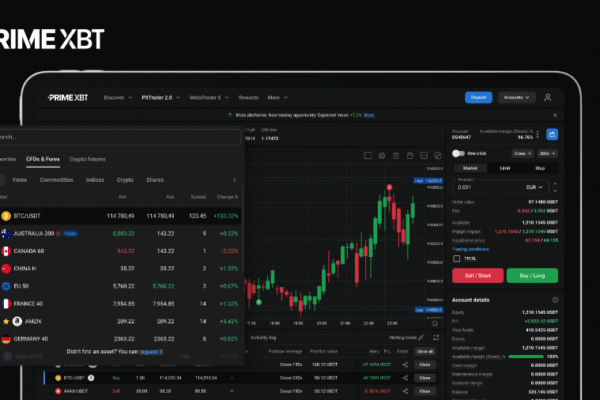This screenshot has width=600, height=400.
Task: Open chart settings gear icon
Action: tap(382, 155)
